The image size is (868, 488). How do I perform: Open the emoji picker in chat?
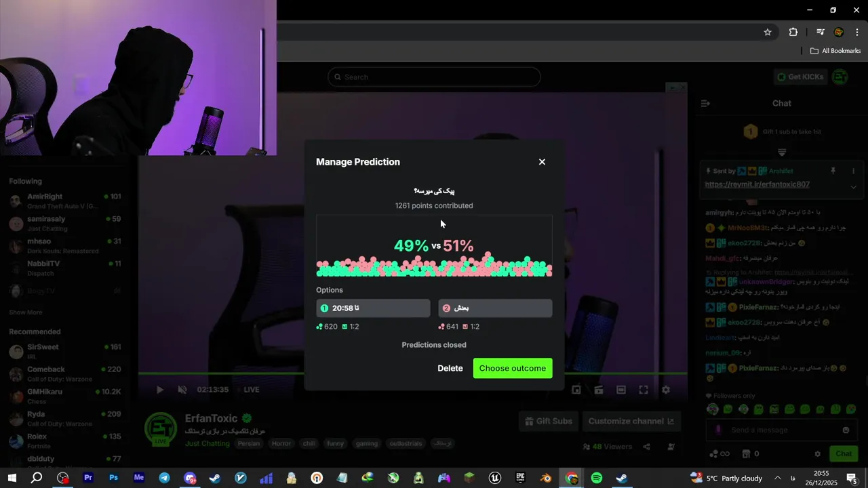846,430
